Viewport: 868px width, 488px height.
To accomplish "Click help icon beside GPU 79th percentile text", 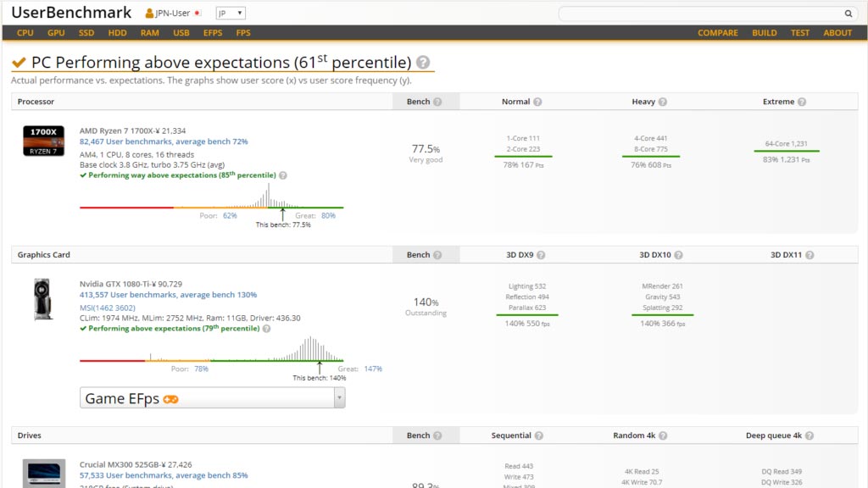I will tap(266, 329).
